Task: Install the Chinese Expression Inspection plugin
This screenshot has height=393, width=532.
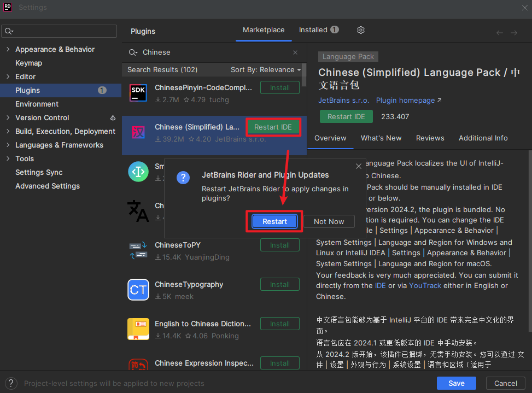Action: point(280,363)
